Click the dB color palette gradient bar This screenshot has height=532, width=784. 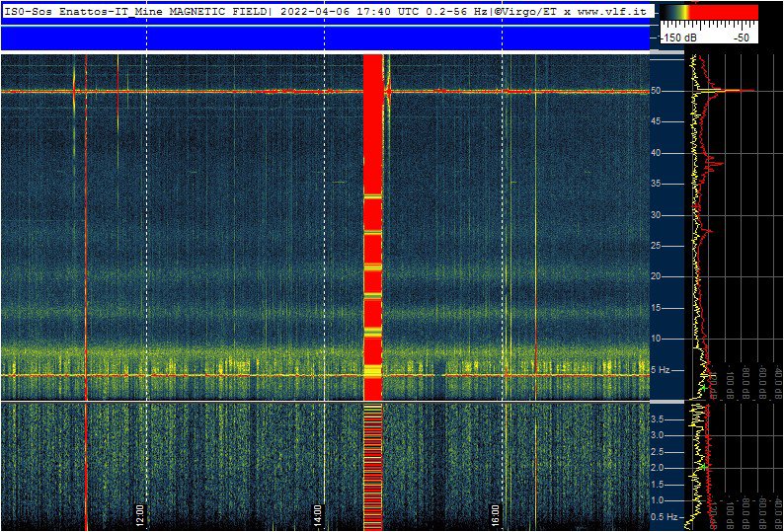coord(709,12)
